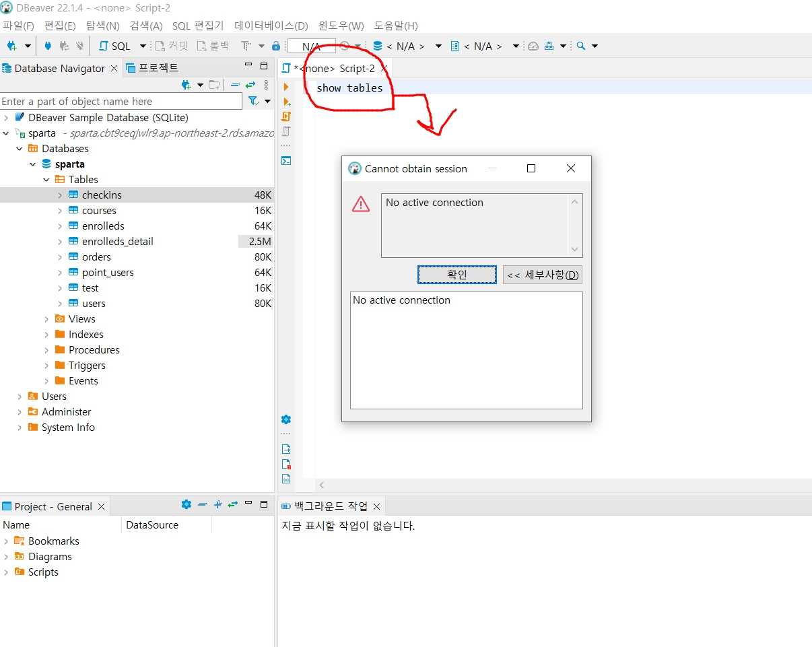812x647 pixels.
Task: Click the editor settings gear icon
Action: click(286, 419)
